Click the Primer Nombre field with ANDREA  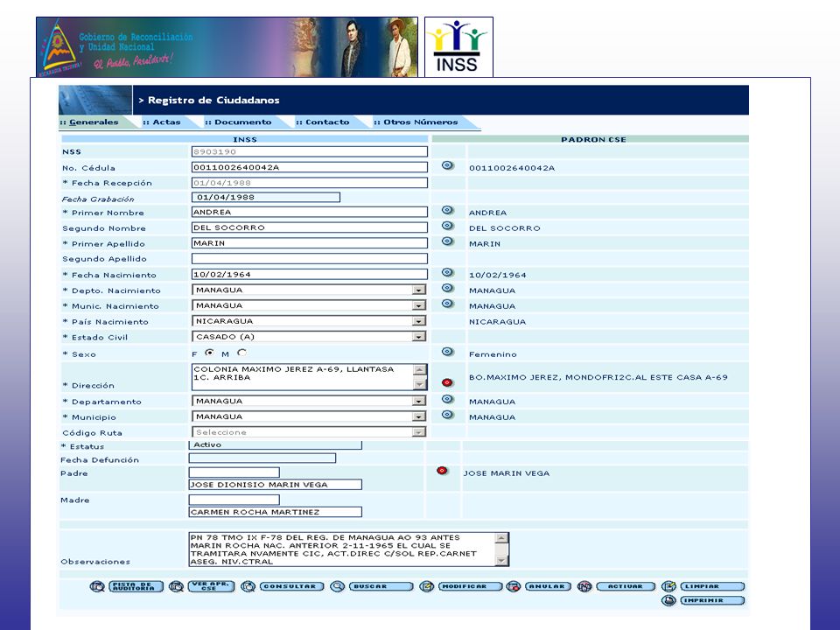click(x=310, y=212)
